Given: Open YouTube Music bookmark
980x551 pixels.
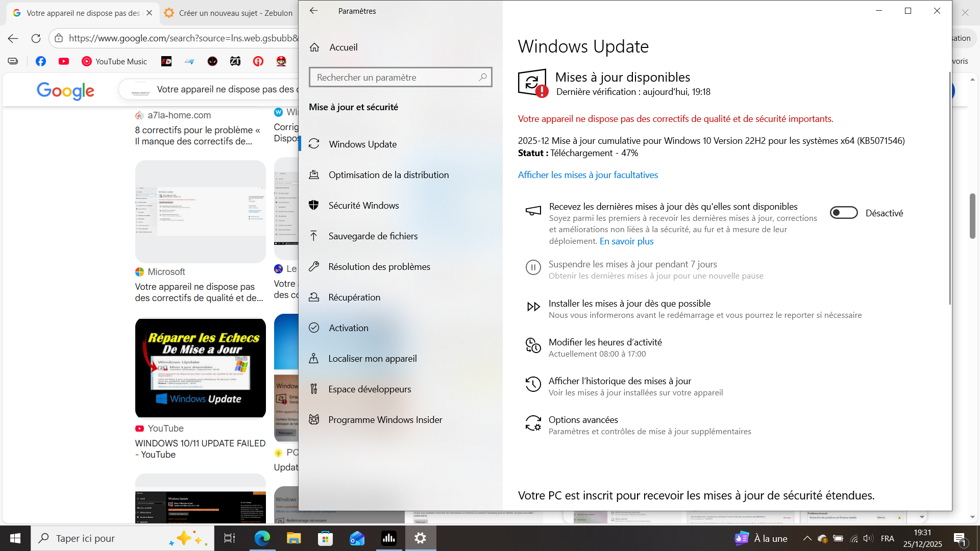Looking at the screenshot, I should click(x=114, y=62).
